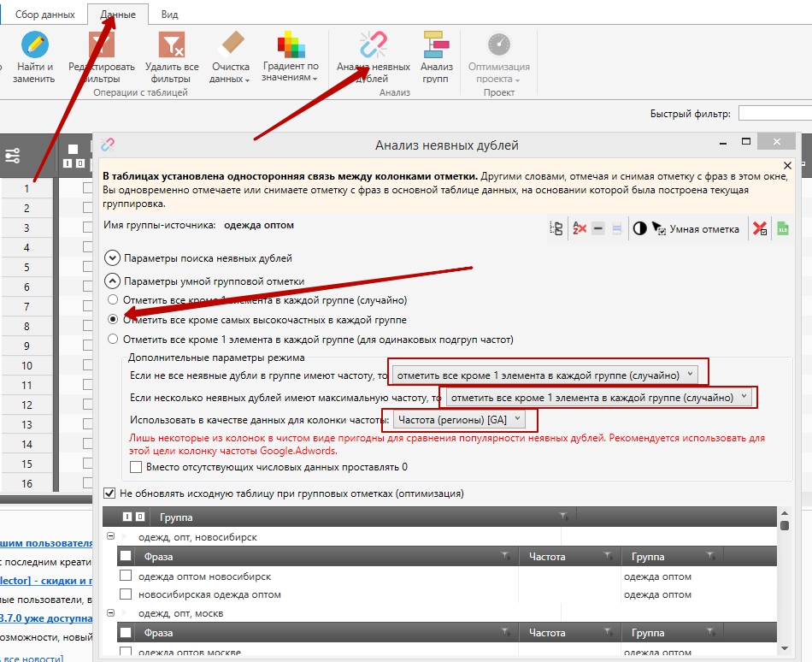Dismiss the info banner with its X
Screen dimensions: 812x662
pos(787,166)
